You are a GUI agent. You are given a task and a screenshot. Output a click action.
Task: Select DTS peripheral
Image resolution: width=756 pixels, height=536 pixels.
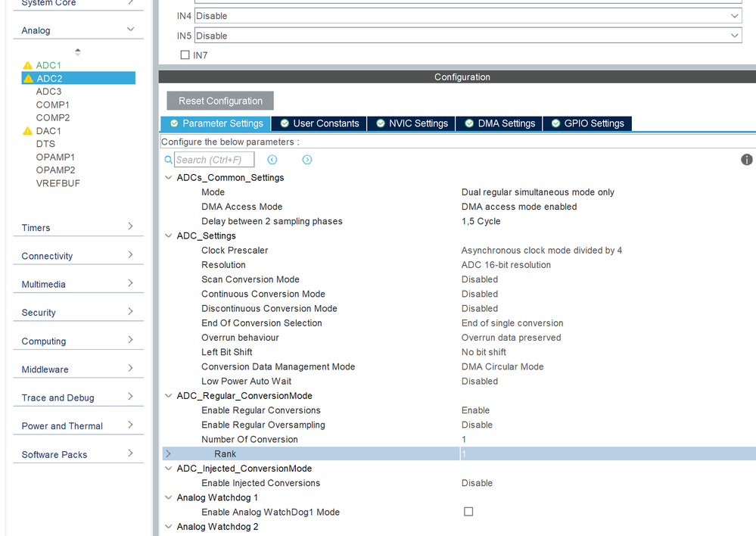(45, 144)
